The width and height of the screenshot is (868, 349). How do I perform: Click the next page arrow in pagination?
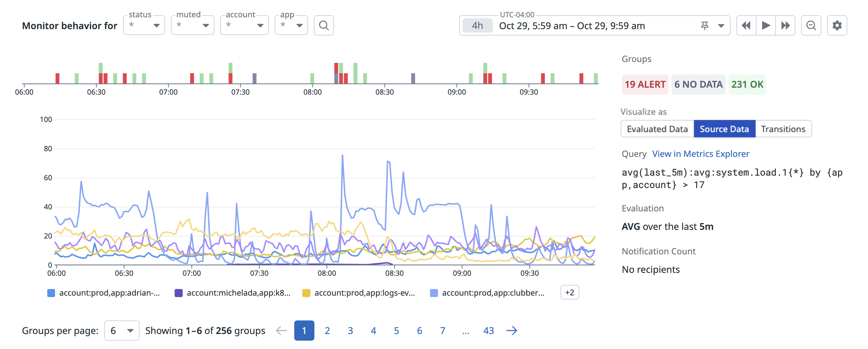(x=512, y=331)
